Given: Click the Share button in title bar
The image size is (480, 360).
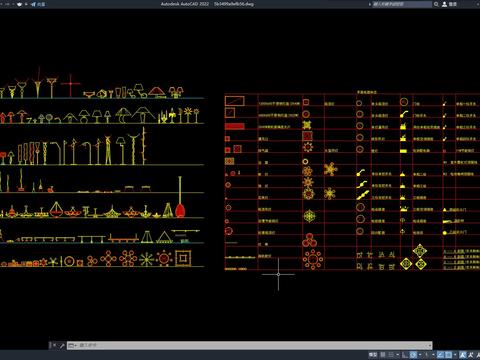Looking at the screenshot, I should 38,4.
